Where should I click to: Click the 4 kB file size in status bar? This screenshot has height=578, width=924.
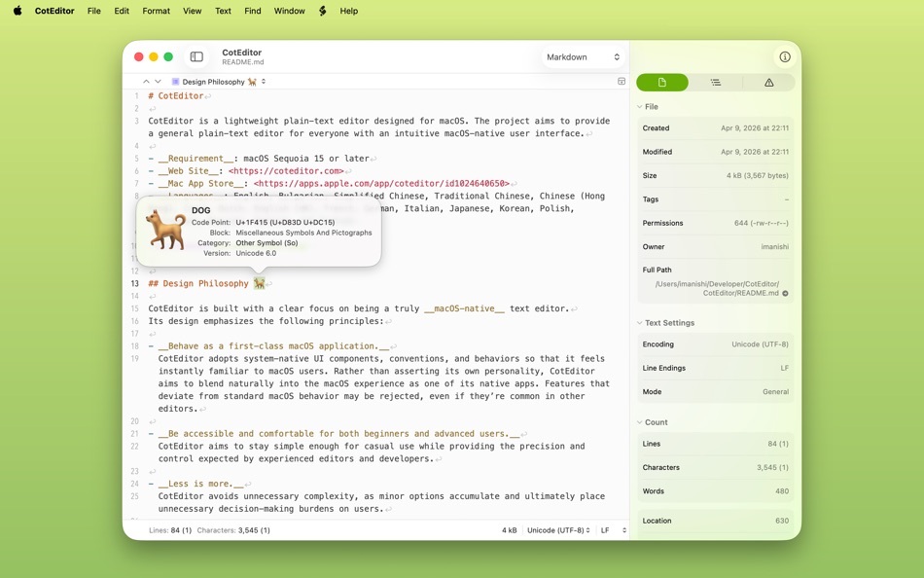point(509,530)
